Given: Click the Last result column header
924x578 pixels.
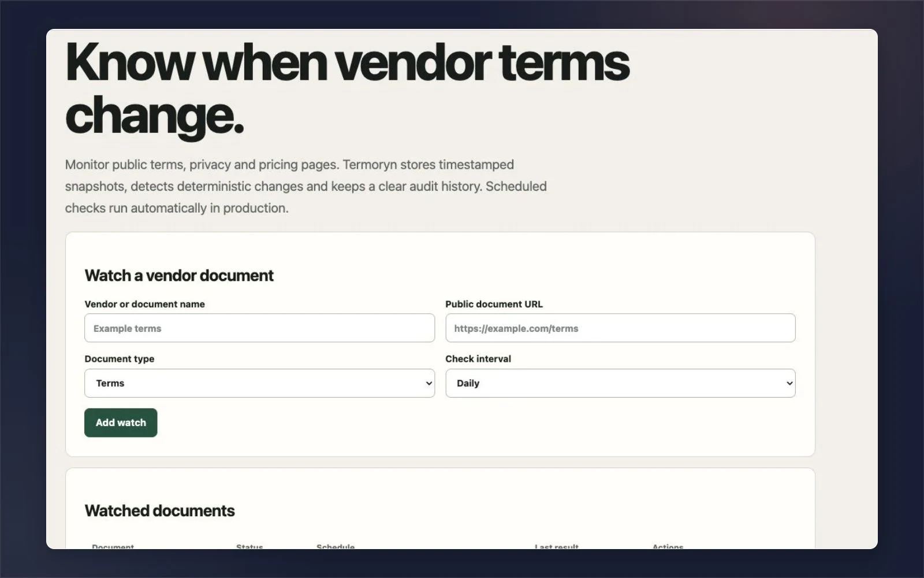Looking at the screenshot, I should [x=556, y=546].
